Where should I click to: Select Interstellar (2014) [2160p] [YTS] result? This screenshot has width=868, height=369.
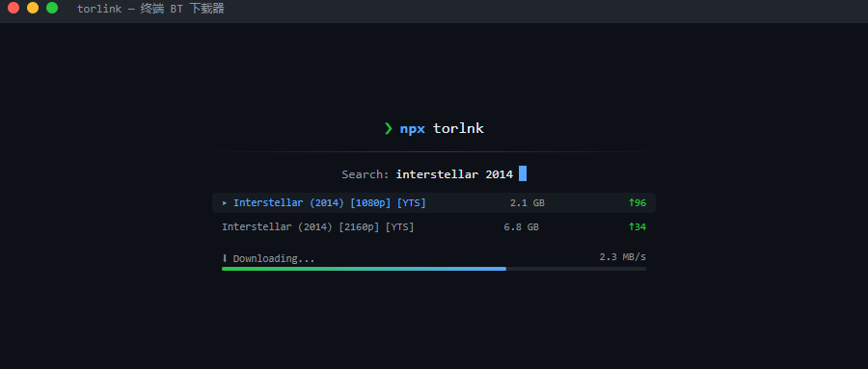pos(434,226)
